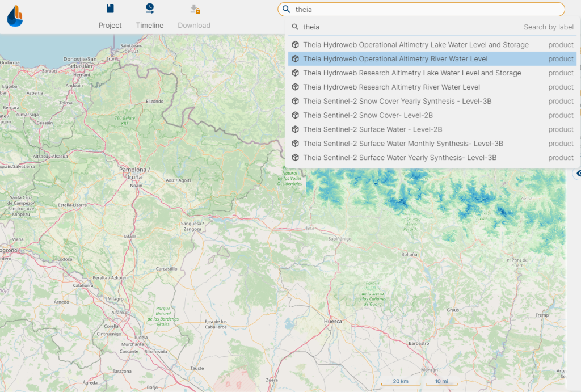Click the app logo icon

click(x=15, y=16)
